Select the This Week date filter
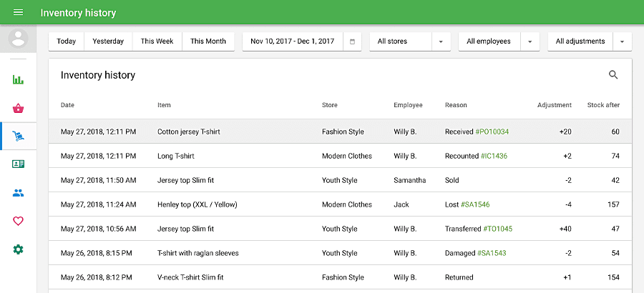This screenshot has width=644, height=293. pos(157,41)
